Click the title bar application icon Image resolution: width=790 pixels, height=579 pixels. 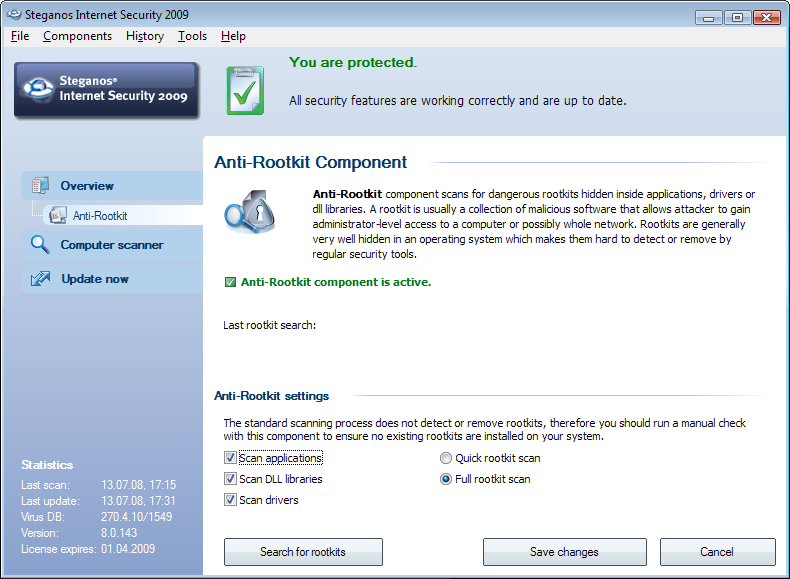point(14,15)
